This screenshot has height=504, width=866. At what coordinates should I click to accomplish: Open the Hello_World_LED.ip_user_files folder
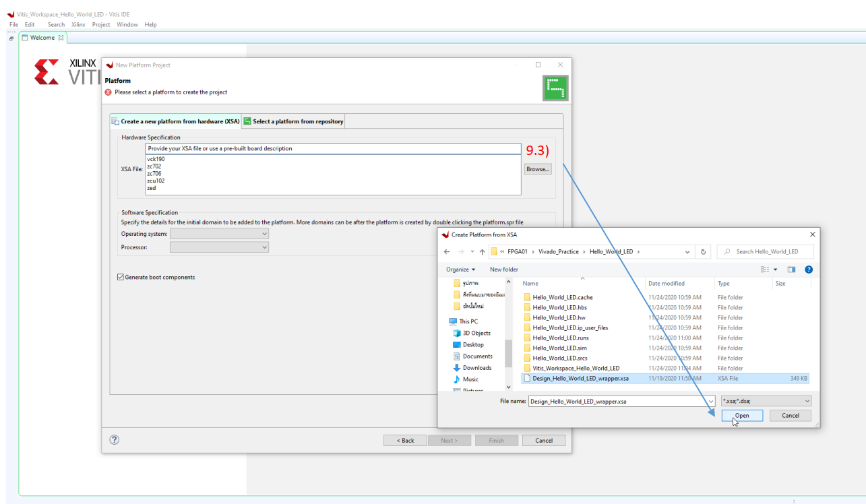coord(569,327)
